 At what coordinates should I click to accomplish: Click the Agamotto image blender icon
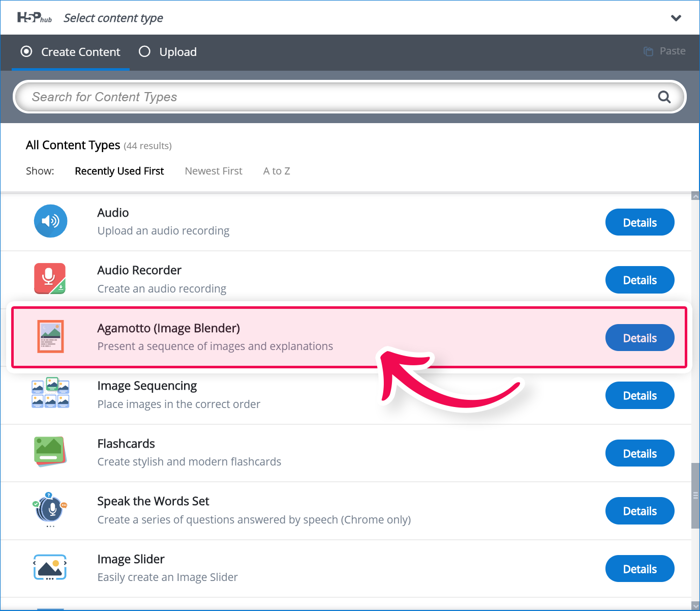50,336
